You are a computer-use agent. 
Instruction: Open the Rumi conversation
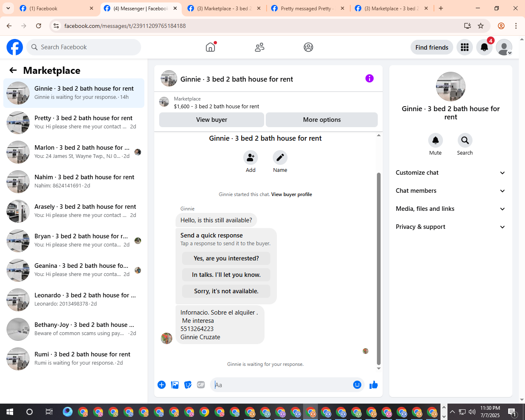click(74, 359)
